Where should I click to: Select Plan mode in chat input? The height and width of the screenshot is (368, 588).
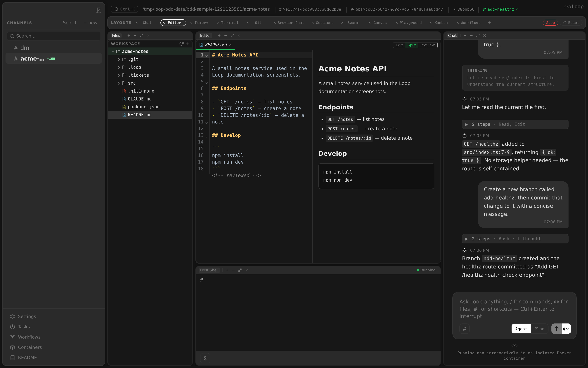539,329
